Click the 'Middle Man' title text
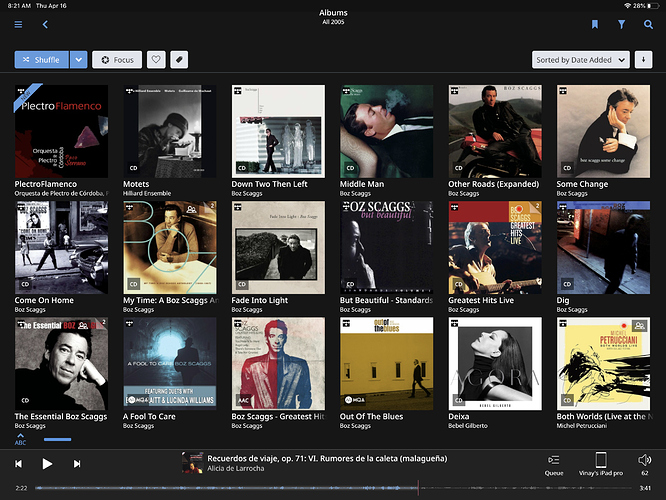This screenshot has width=666, height=500. click(362, 184)
